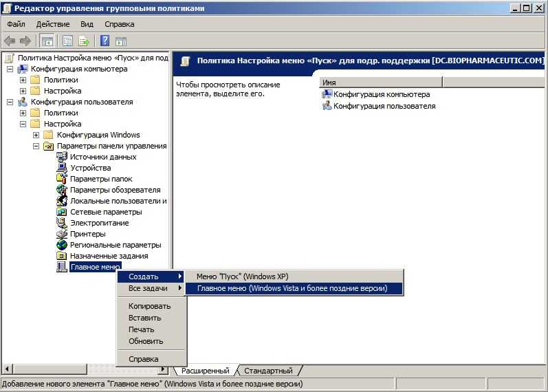The image size is (548, 392).
Task: Select Параметры обозревателя tree item
Action: [116, 190]
